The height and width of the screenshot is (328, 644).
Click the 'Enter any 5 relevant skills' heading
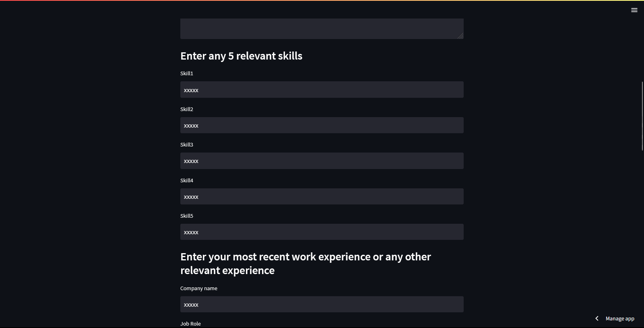(x=241, y=56)
